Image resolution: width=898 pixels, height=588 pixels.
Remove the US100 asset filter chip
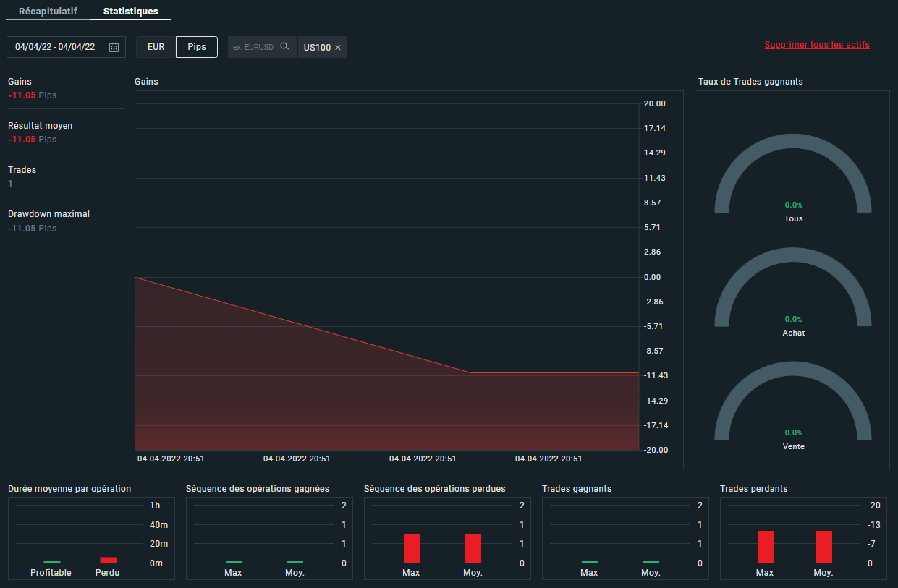coord(338,48)
